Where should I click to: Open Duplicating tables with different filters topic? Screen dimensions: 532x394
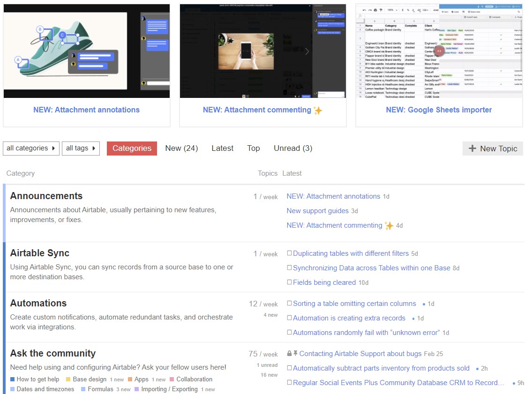click(x=351, y=253)
